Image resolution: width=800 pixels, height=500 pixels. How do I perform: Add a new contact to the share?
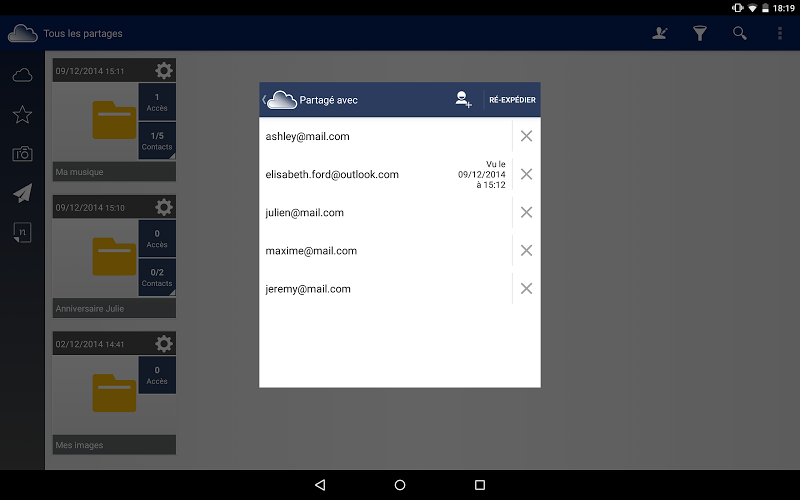pyautogui.click(x=463, y=99)
